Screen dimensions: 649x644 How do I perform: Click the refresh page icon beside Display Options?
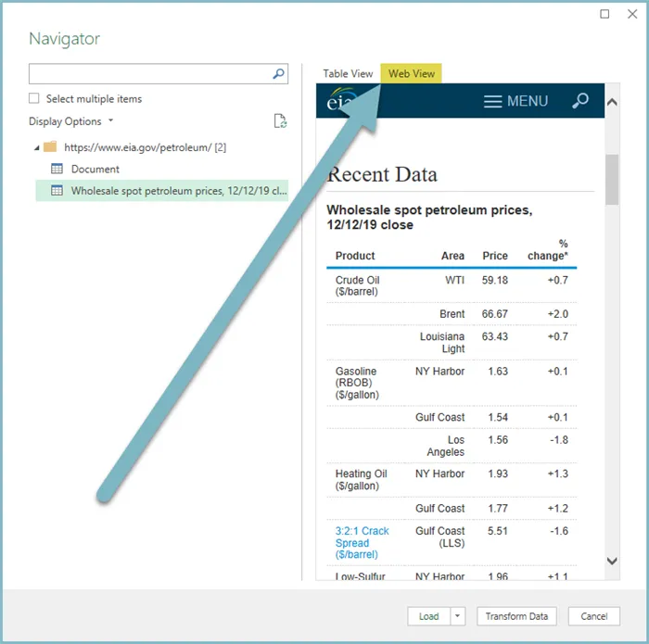coord(280,121)
